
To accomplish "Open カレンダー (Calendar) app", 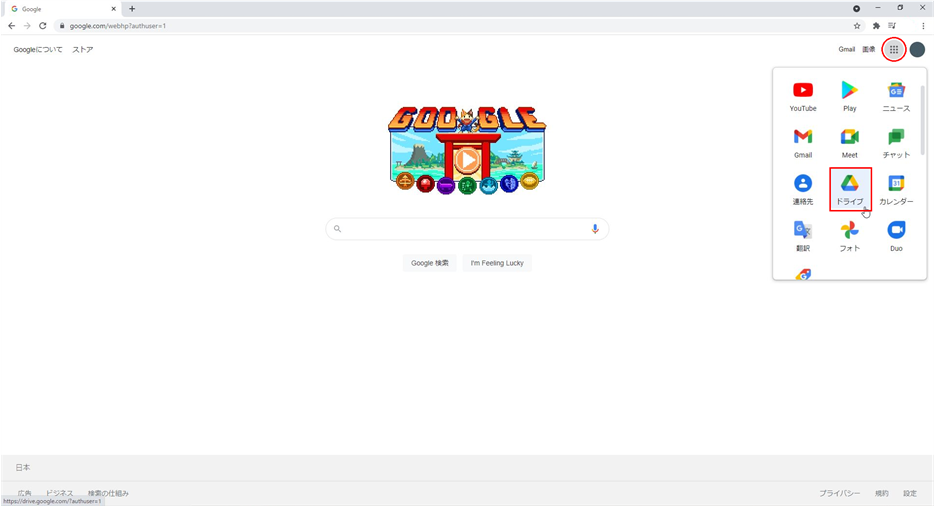I will 896,190.
